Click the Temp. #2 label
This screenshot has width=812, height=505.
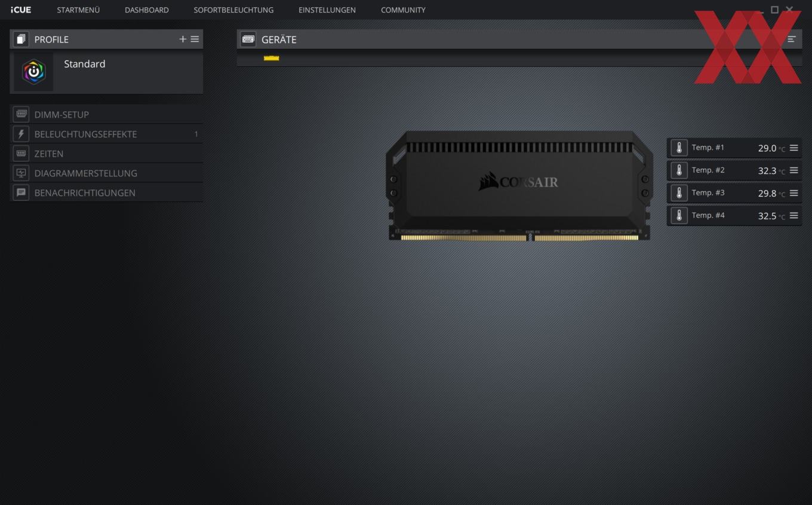coord(708,170)
